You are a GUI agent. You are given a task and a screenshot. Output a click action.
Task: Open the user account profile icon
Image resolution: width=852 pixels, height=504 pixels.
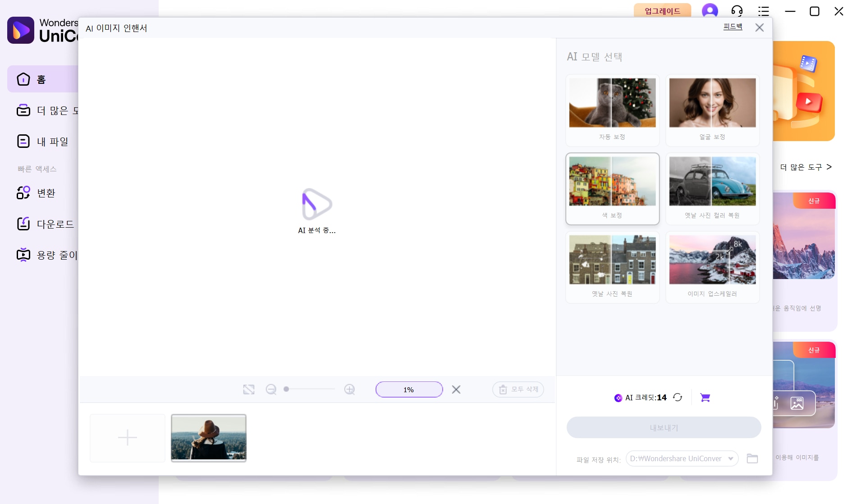(x=710, y=11)
